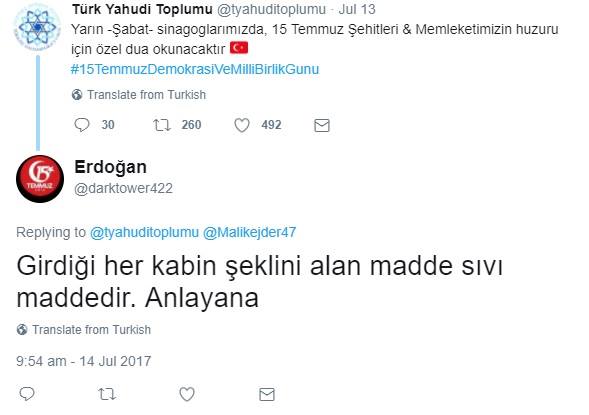Open Türk Yahudi Toplumu profile avatar

(x=37, y=27)
